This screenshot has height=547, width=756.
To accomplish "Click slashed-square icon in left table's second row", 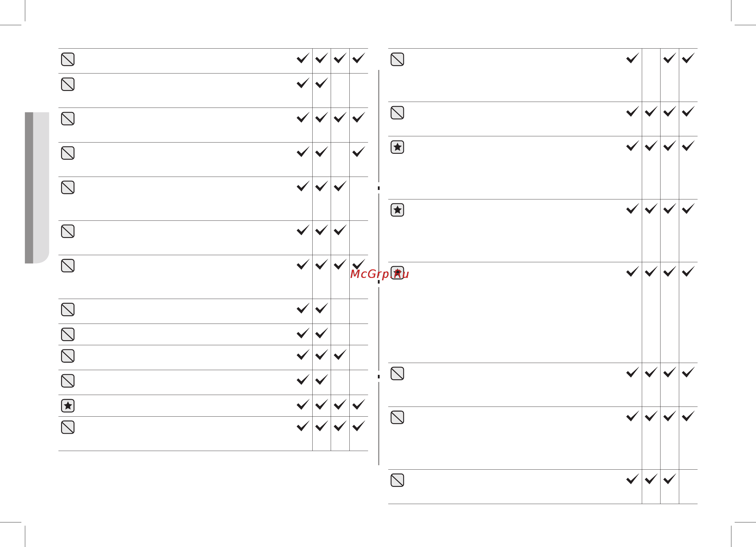I will [68, 84].
